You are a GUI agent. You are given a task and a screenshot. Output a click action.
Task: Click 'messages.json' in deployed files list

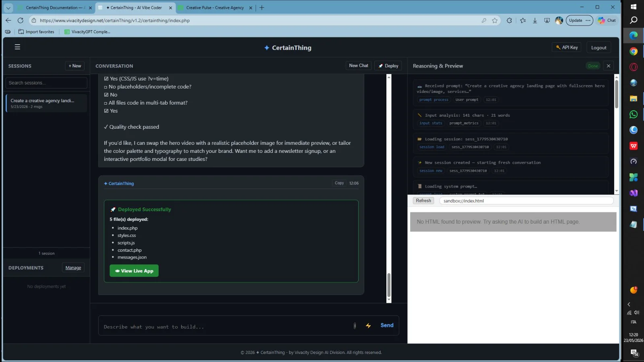(x=132, y=257)
